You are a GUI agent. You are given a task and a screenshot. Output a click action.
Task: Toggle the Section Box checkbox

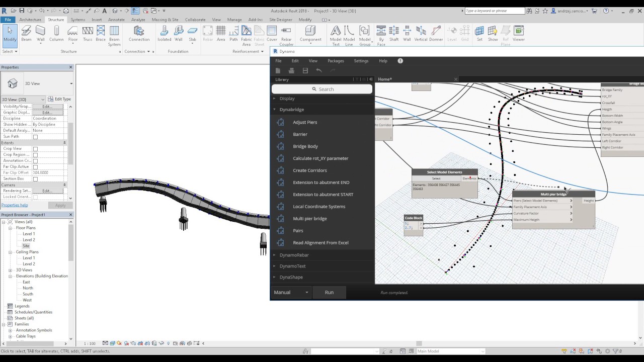click(35, 179)
